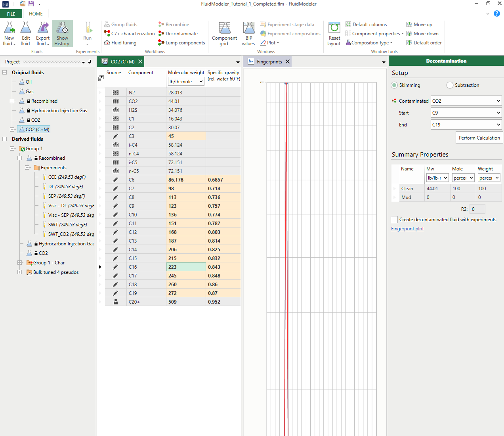Viewport: 504px width, 436px height.
Task: Click the New fluid ribbon icon
Action: point(9,34)
